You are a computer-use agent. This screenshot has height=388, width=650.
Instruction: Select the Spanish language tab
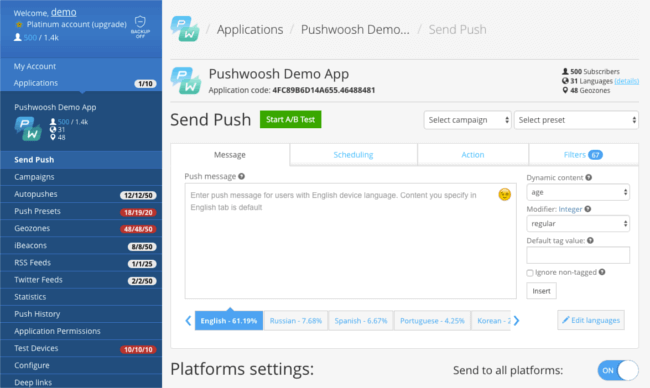[361, 320]
